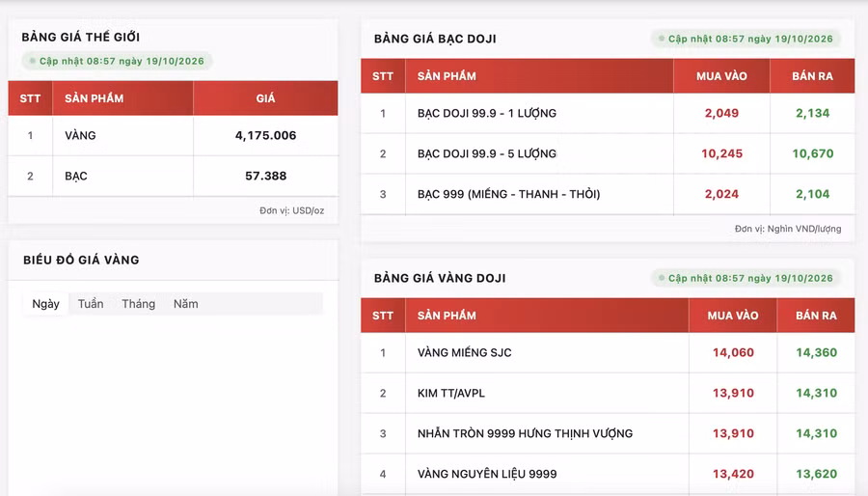868x496 pixels.
Task: Click the Đơn vị: USD/oz note
Action: [291, 210]
